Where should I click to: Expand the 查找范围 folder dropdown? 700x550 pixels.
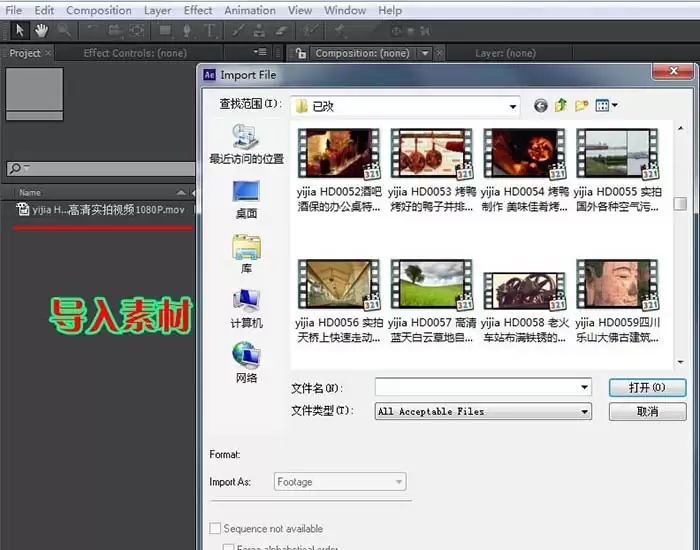513,107
